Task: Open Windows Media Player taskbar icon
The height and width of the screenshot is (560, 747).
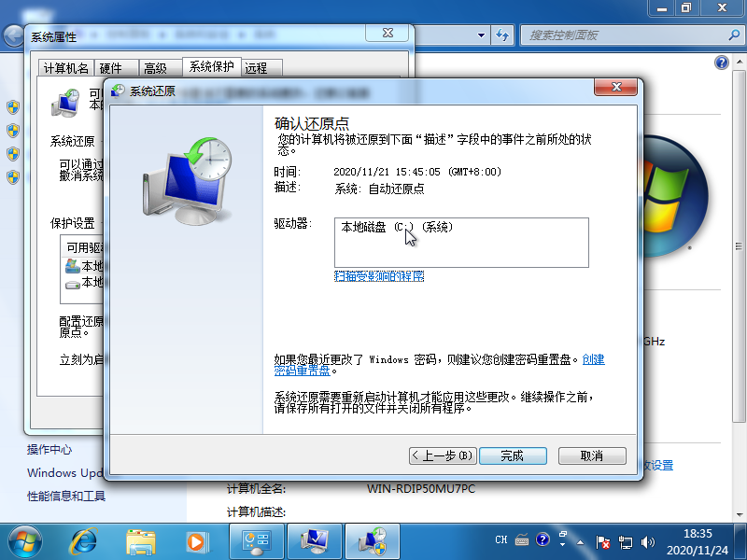Action: 196,541
